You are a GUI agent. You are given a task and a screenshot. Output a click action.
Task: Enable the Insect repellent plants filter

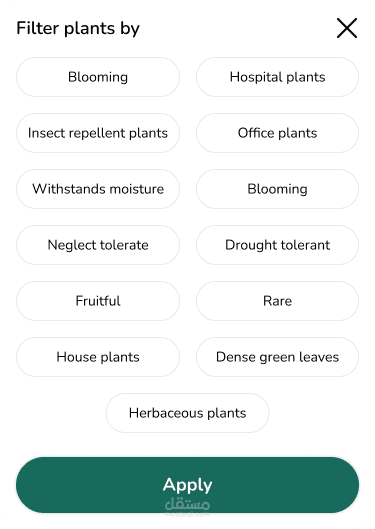98,133
